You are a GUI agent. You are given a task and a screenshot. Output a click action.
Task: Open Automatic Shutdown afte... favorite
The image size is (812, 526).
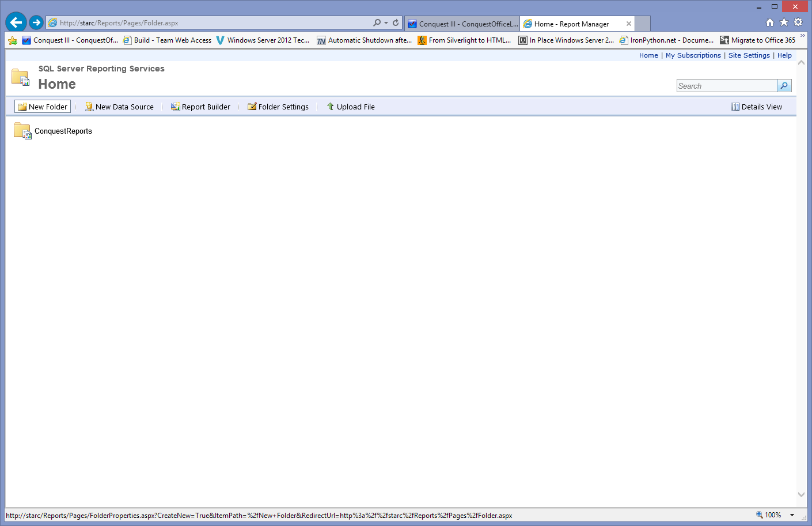tap(365, 40)
